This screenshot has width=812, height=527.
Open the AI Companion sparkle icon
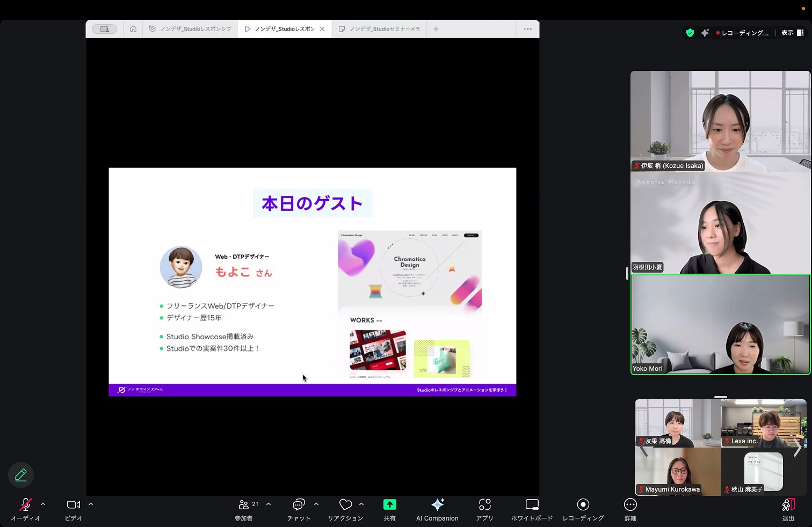click(x=437, y=505)
